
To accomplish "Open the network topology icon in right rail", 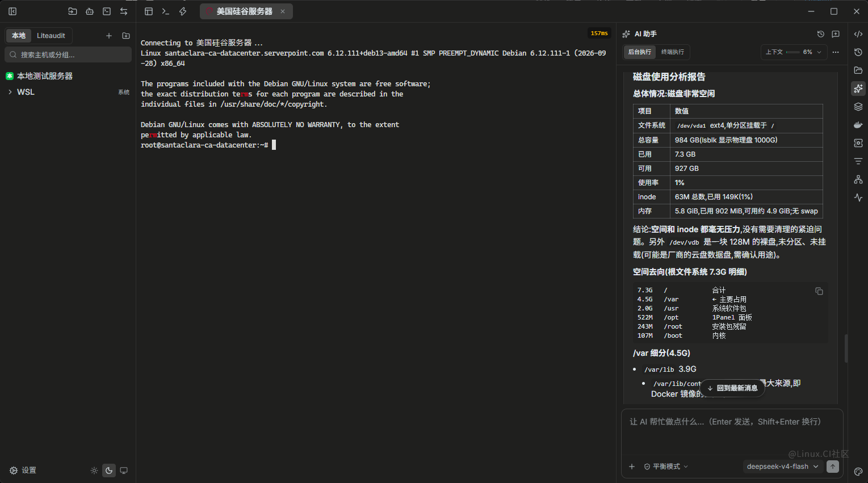I will pos(858,179).
